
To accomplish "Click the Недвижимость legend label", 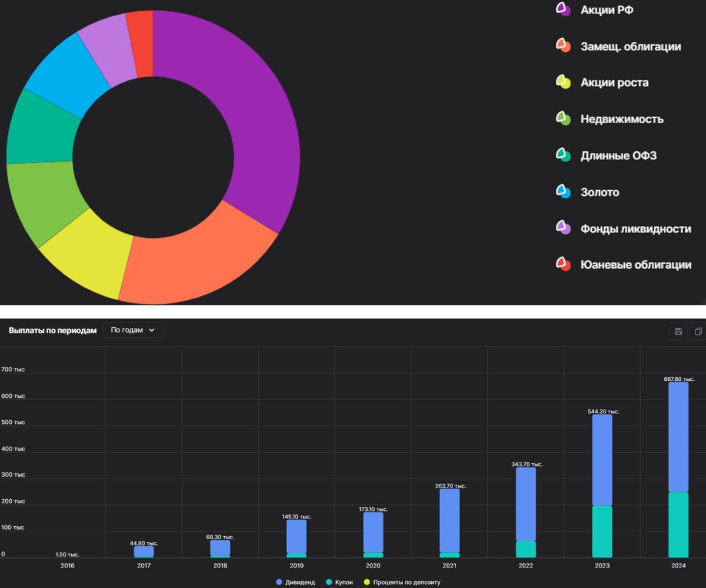I will (622, 119).
